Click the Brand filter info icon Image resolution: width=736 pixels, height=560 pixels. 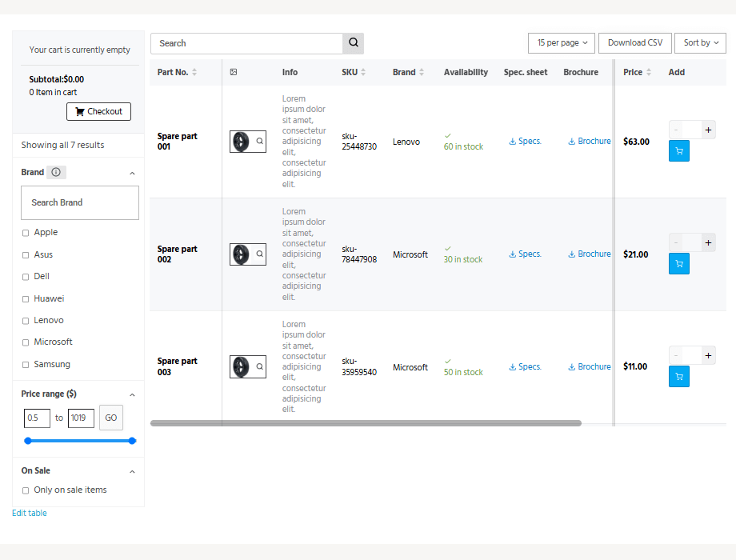coord(56,172)
